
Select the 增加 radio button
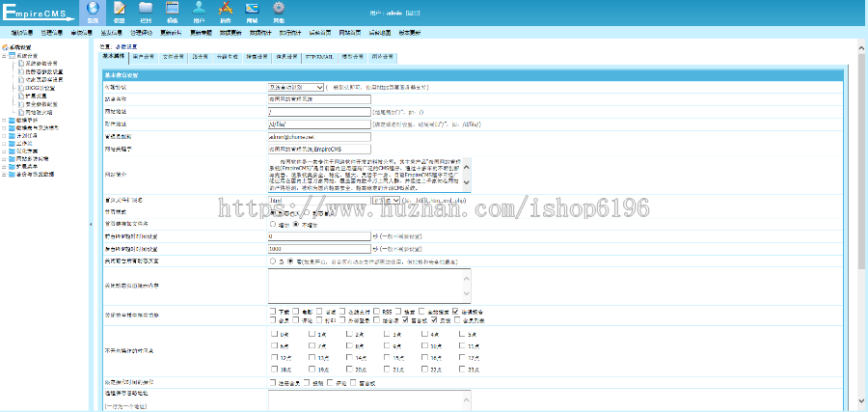[272, 225]
